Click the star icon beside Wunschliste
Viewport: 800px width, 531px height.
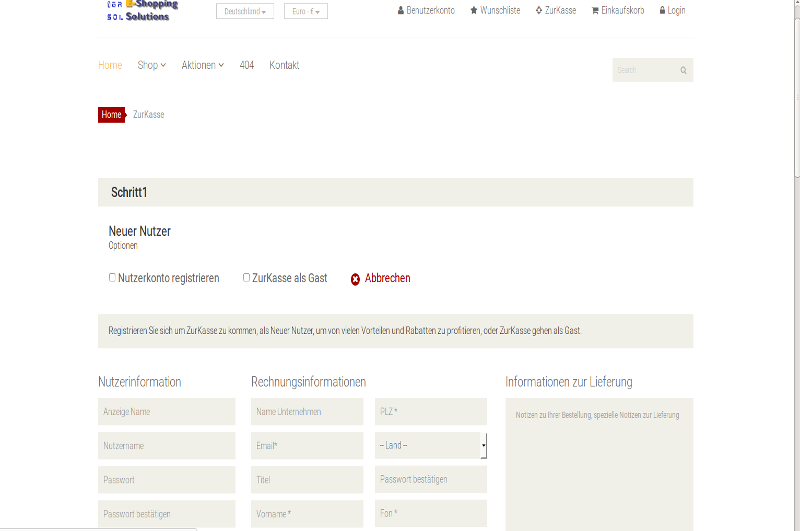coord(474,11)
